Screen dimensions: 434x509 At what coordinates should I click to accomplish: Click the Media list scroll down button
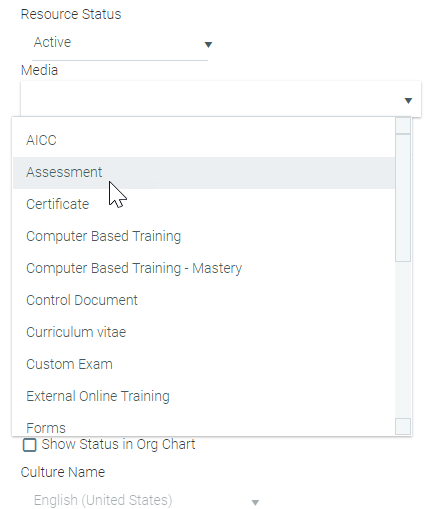coord(403,427)
